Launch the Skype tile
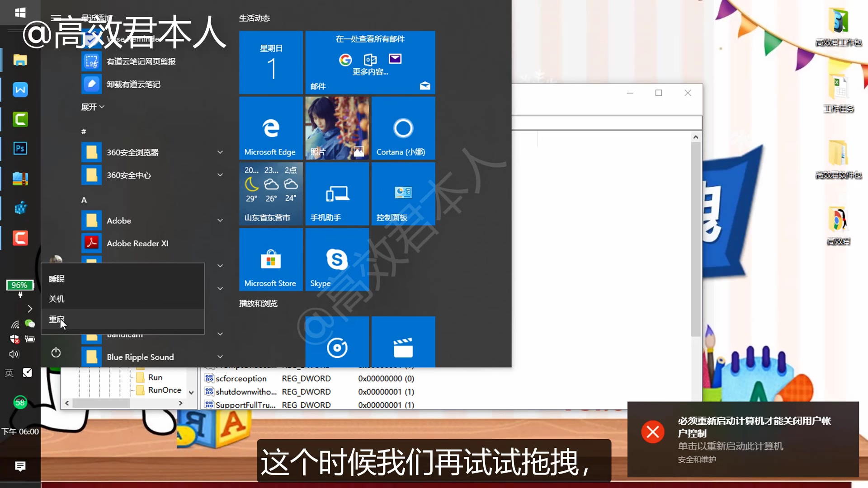 [337, 260]
